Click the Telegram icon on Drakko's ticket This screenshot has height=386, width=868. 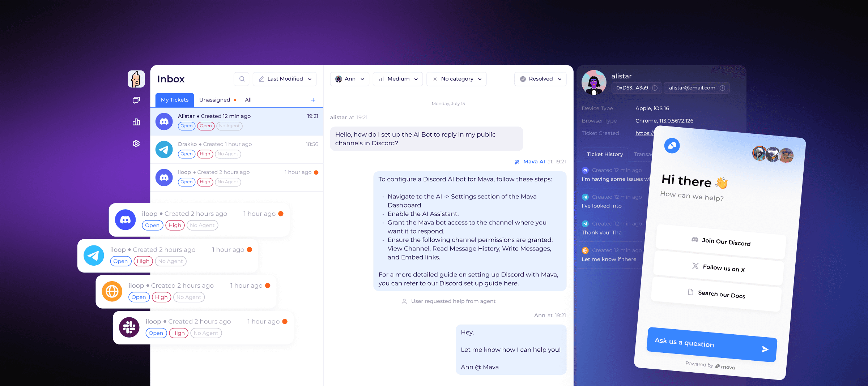click(164, 149)
